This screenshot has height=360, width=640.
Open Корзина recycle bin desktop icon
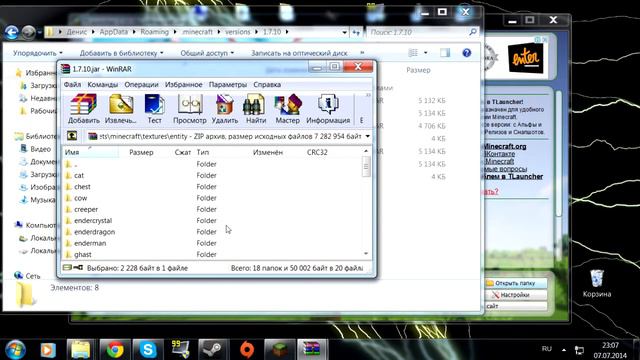(x=597, y=284)
